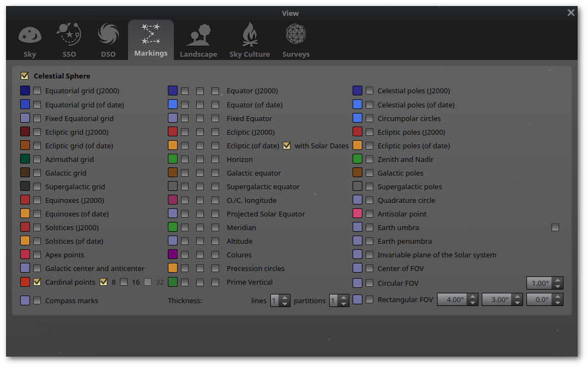Screen dimensions: 588x367
Task: Enable the Azimuthal grid checkbox
Action: 37,159
